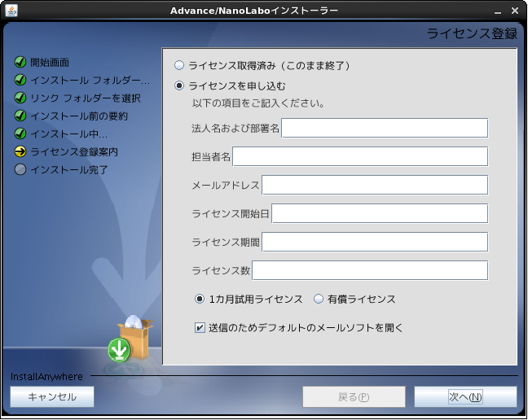528x420 pixels.
Task: Click the check icon beside リンク フォルダーを選択
Action: click(20, 98)
